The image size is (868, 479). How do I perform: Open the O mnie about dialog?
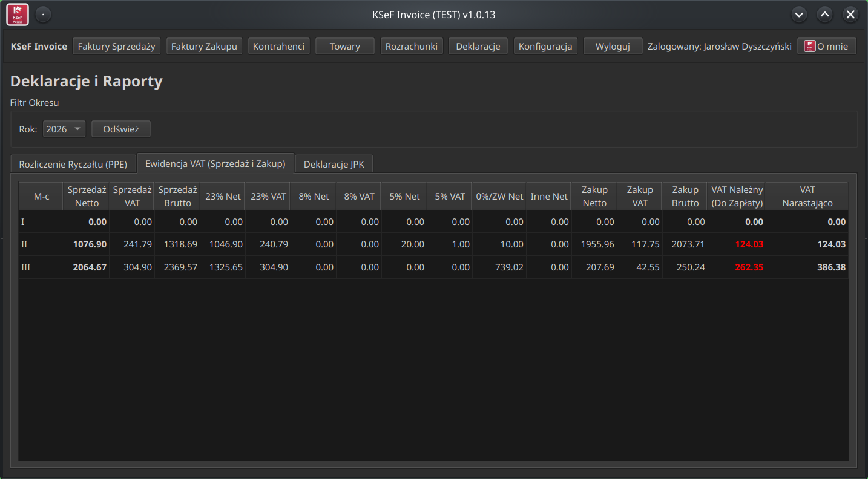coord(826,46)
